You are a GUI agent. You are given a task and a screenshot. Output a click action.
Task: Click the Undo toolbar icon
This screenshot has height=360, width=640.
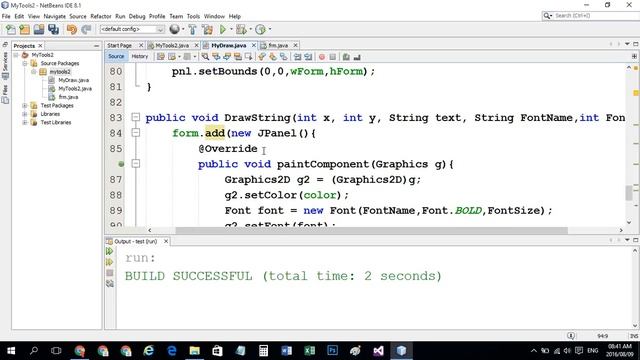[x=72, y=29]
